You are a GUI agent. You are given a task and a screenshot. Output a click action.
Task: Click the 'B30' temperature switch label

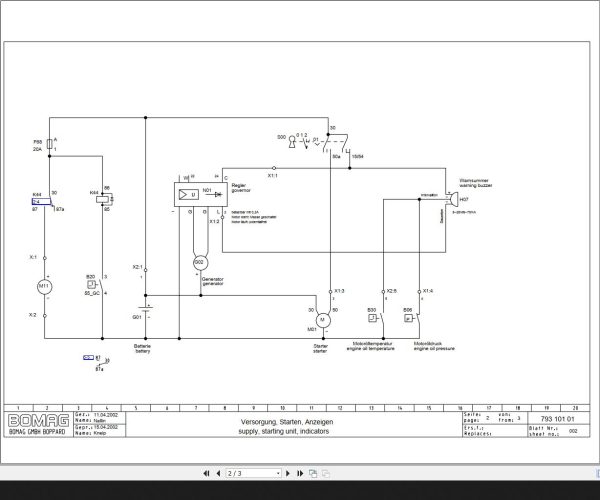[372, 310]
